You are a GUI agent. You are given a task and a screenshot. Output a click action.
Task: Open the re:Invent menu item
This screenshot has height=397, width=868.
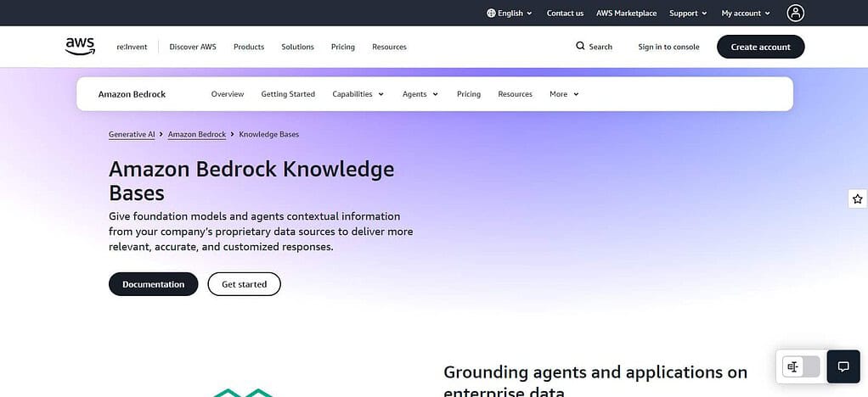click(x=132, y=47)
